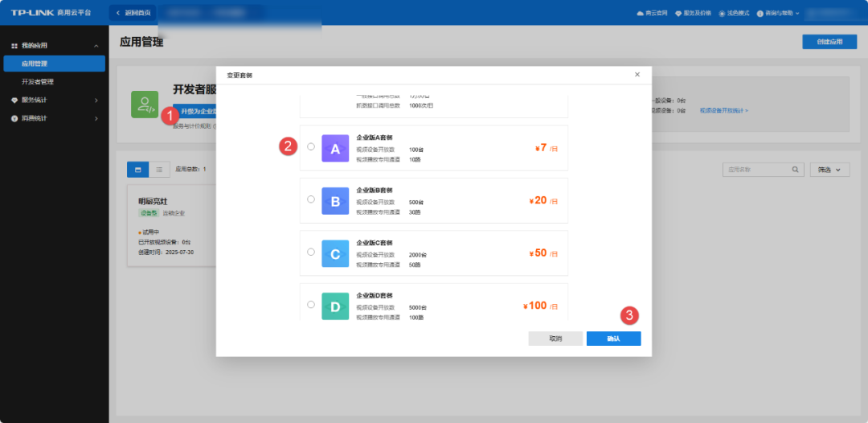This screenshot has width=868, height=423.
Task: Open 服务及价格 diamond icon
Action: pyautogui.click(x=678, y=13)
